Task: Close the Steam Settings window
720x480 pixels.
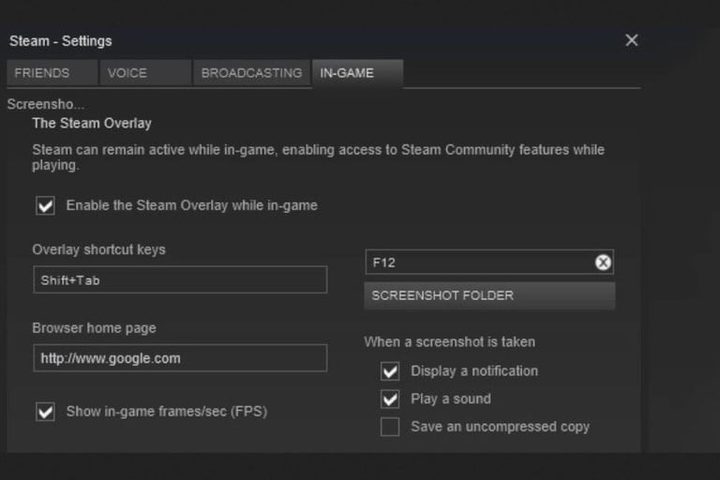Action: point(631,40)
